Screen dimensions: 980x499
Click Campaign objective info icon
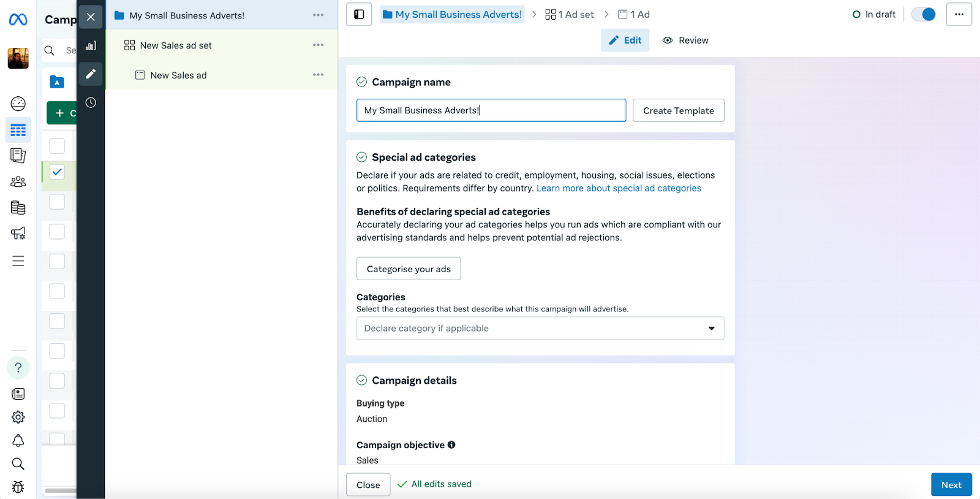pos(451,445)
